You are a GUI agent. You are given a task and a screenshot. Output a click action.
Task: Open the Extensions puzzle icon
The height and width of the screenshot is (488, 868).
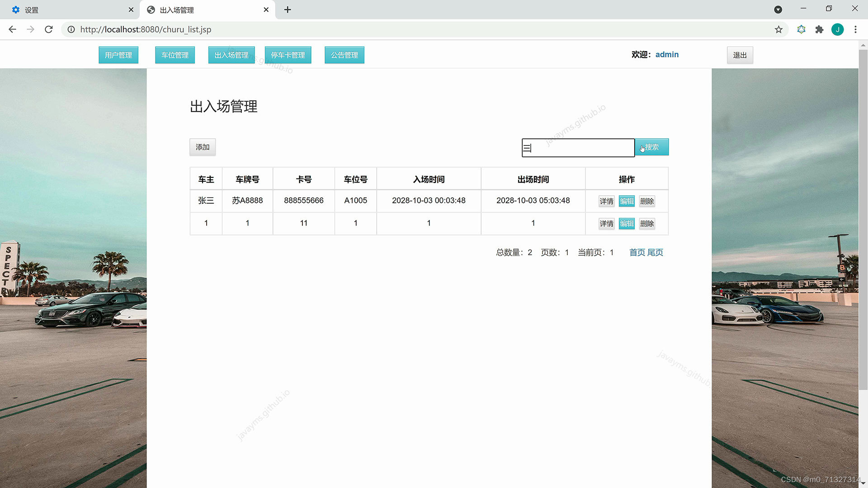pos(819,29)
